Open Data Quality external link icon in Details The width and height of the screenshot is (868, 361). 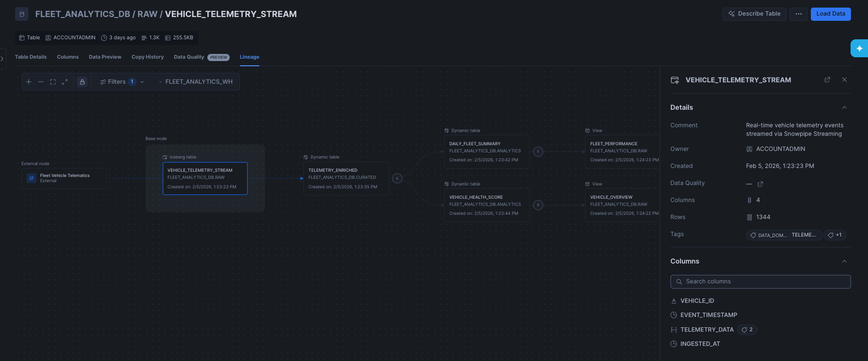pos(760,185)
